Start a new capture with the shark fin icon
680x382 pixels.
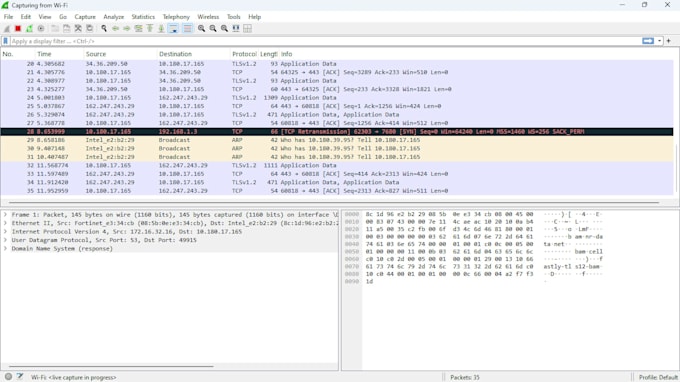click(7, 29)
